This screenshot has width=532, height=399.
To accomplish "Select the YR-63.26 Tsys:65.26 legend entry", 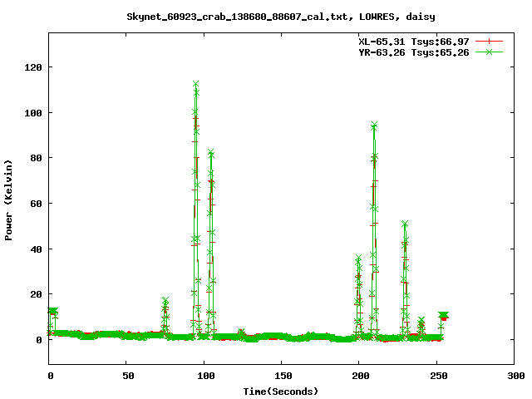I will (x=414, y=52).
